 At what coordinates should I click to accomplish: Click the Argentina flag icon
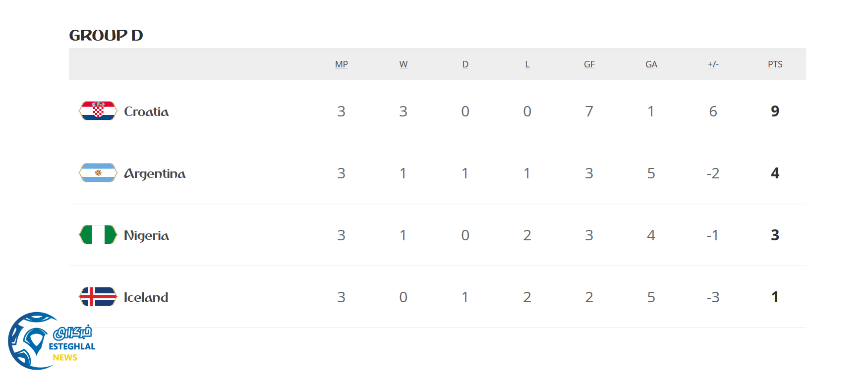coord(98,173)
